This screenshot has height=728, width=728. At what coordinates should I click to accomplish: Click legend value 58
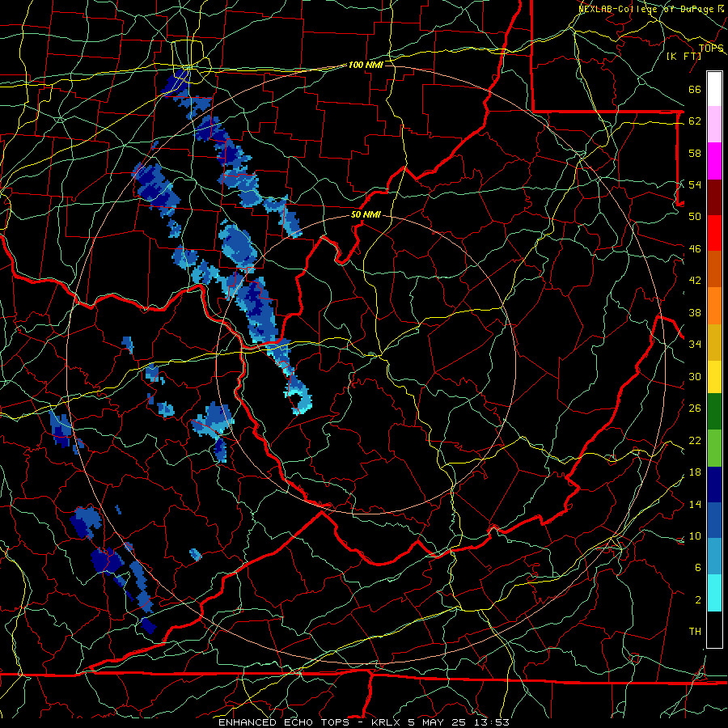click(x=695, y=153)
